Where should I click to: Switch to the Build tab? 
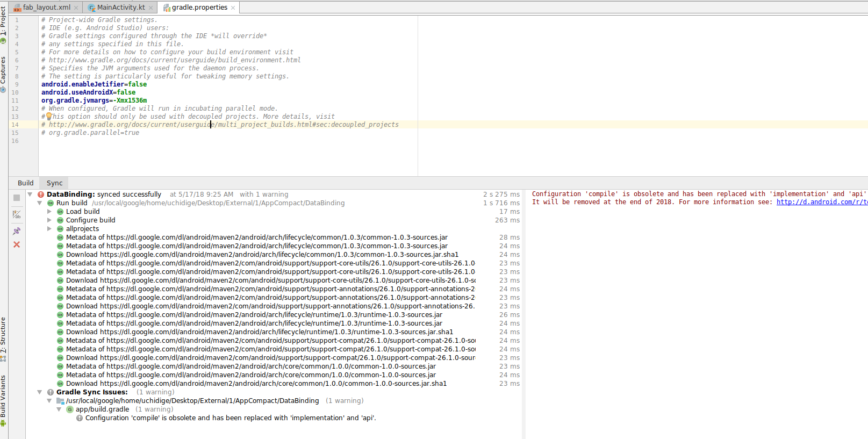25,183
